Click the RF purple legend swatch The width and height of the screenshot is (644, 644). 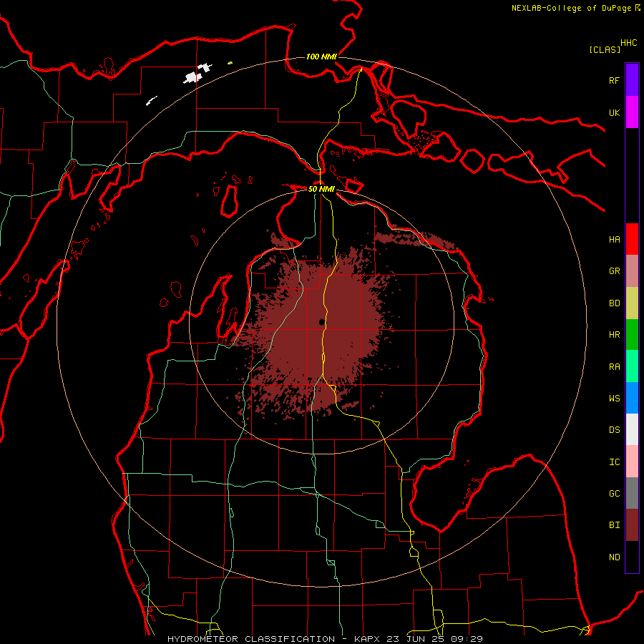pos(632,80)
